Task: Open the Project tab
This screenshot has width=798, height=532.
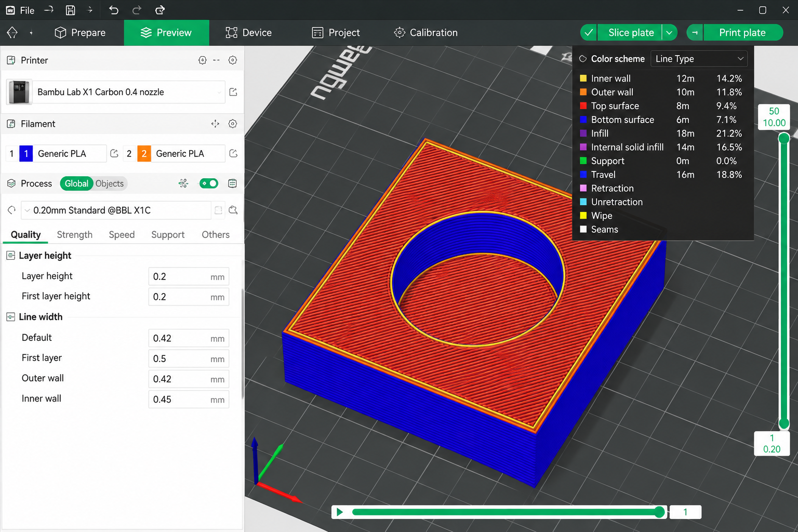Action: point(336,33)
